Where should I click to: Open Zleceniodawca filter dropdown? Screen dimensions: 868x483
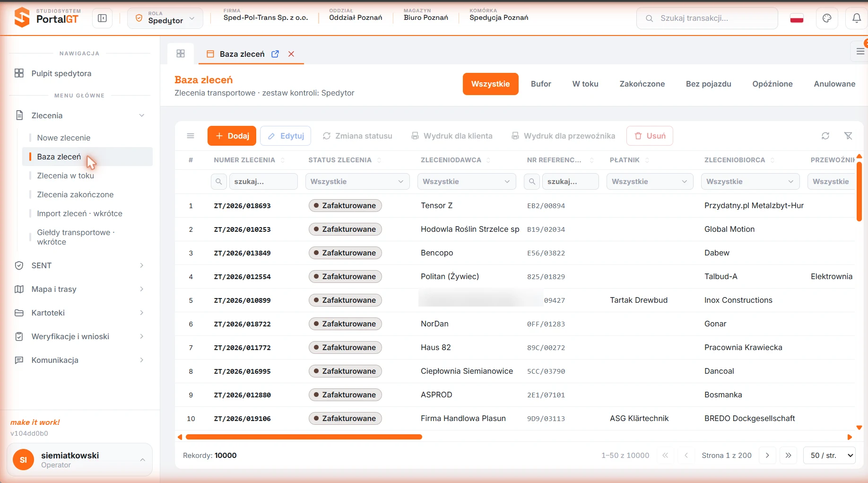(467, 182)
